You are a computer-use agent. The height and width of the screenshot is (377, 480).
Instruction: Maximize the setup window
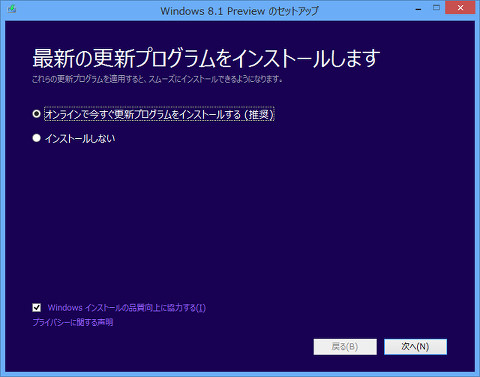coord(436,8)
